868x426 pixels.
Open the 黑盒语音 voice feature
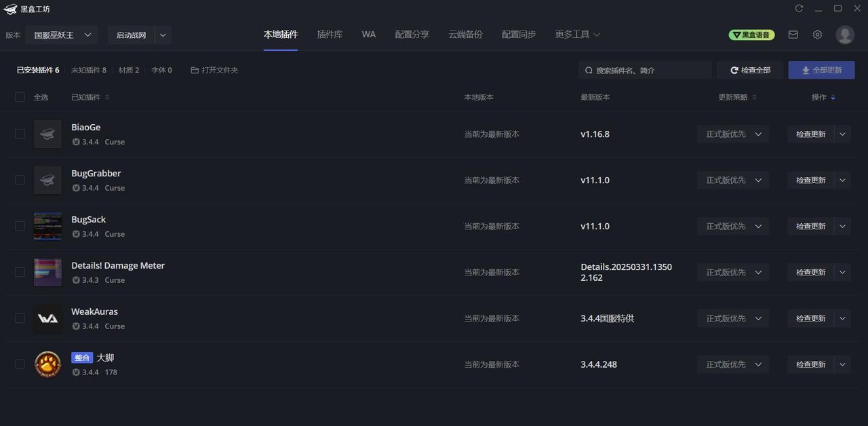[x=751, y=35]
